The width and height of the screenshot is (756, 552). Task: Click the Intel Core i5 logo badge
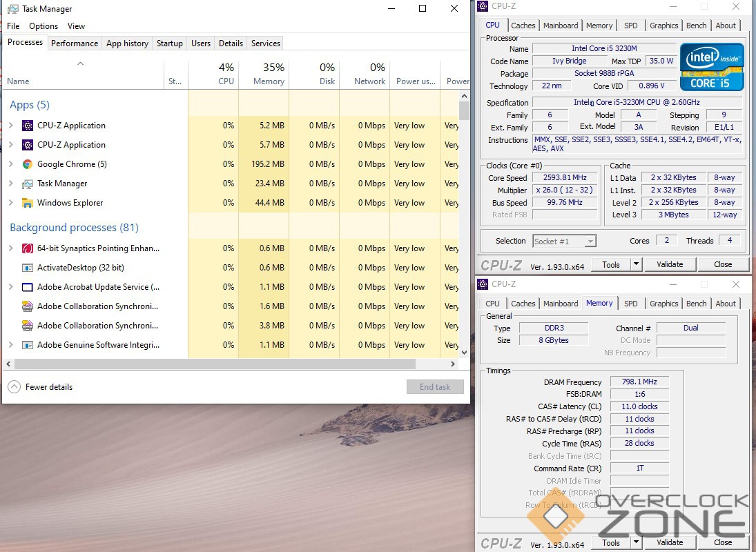pyautogui.click(x=712, y=68)
